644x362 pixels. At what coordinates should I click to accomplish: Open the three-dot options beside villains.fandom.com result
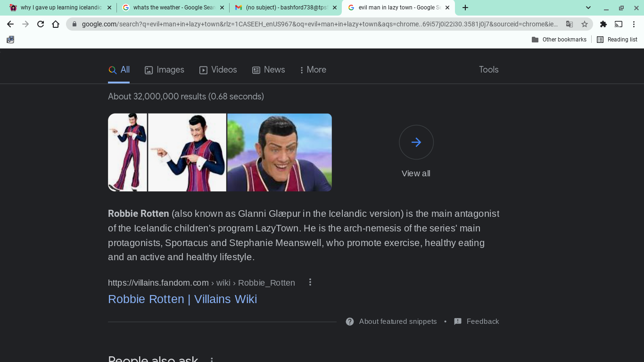310,282
